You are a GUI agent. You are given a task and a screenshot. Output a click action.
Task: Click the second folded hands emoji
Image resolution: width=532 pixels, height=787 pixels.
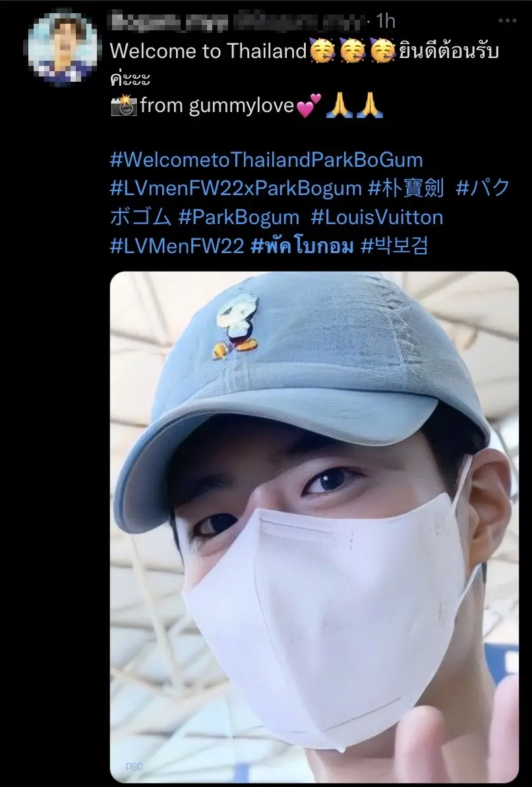pyautogui.click(x=370, y=105)
